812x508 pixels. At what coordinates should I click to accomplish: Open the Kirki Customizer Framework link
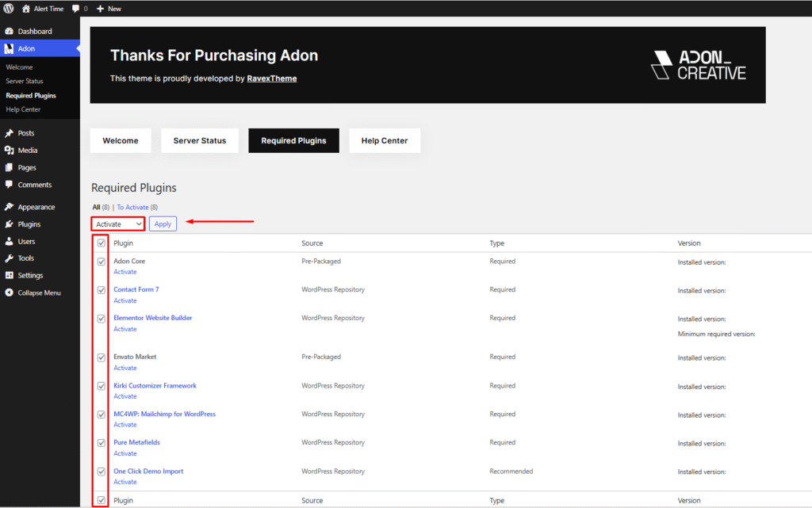[155, 386]
